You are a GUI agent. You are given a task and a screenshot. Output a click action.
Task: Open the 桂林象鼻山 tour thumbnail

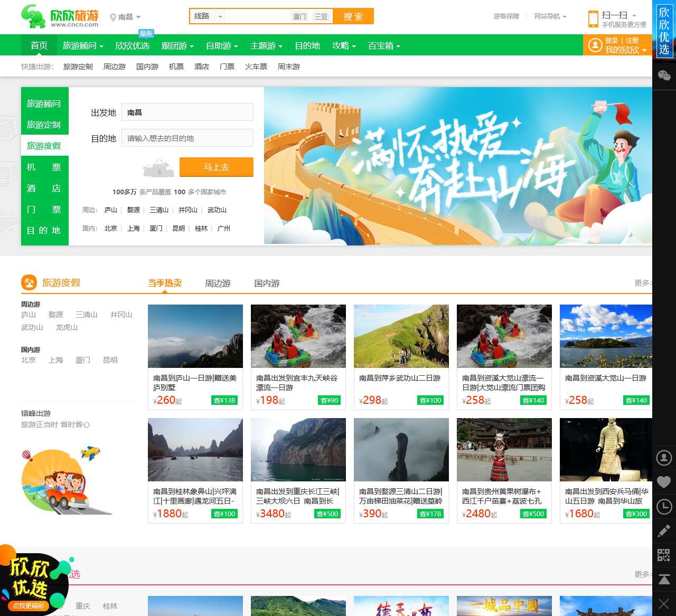point(195,450)
